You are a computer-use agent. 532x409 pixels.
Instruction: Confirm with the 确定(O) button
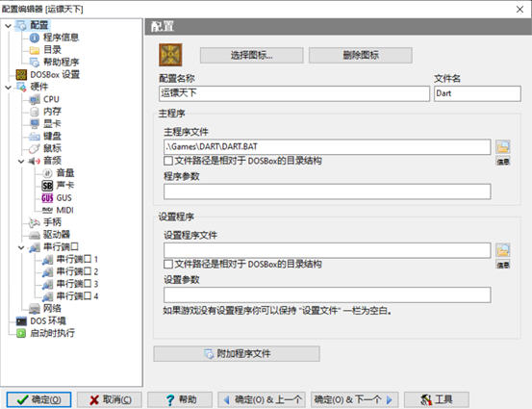click(x=38, y=399)
